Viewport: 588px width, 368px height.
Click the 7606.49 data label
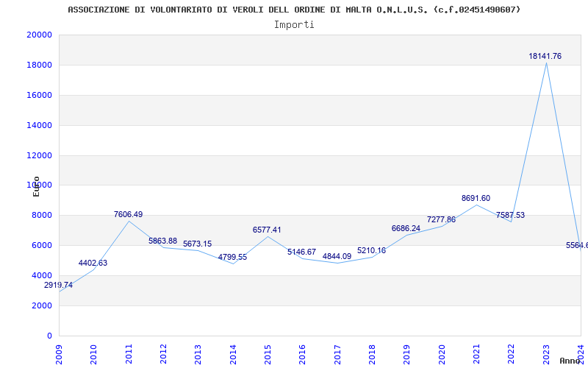point(128,214)
